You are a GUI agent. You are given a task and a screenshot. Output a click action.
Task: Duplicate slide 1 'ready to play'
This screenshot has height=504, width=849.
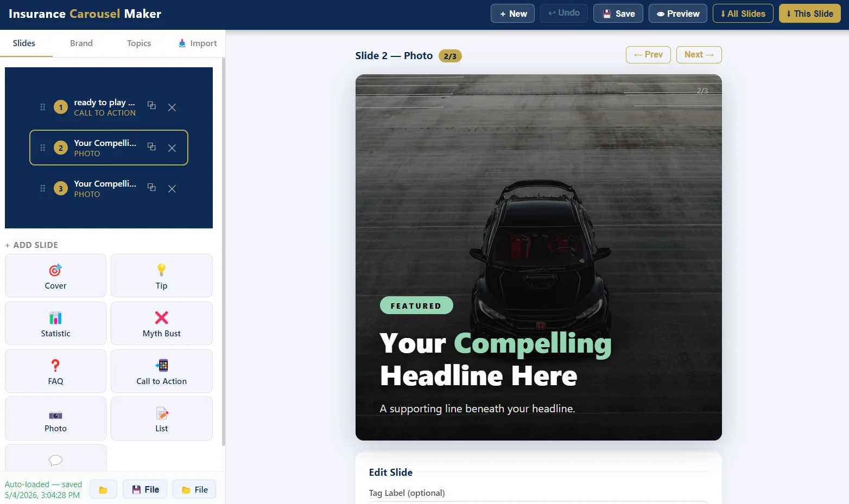click(152, 106)
